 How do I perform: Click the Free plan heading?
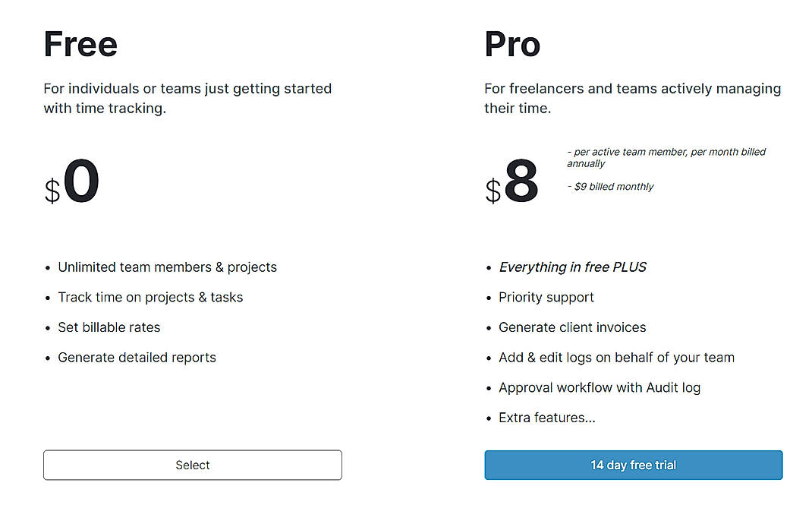(80, 44)
